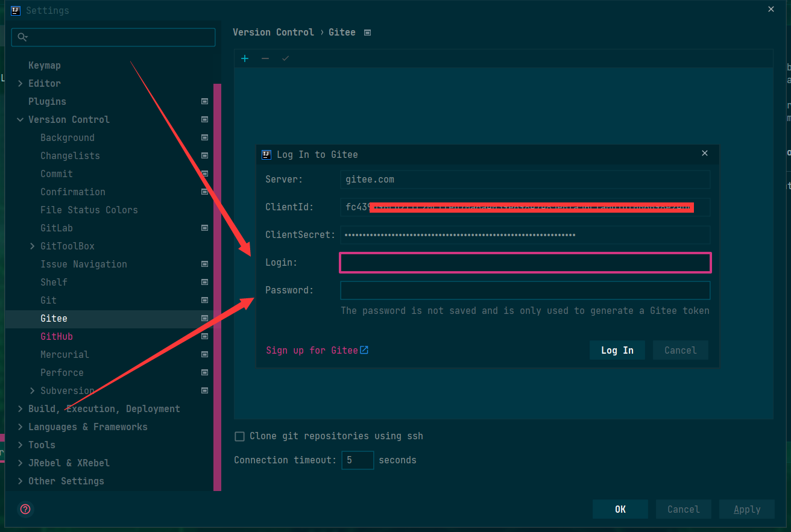
Task: Add a Gitee account with plus icon
Action: (245, 58)
